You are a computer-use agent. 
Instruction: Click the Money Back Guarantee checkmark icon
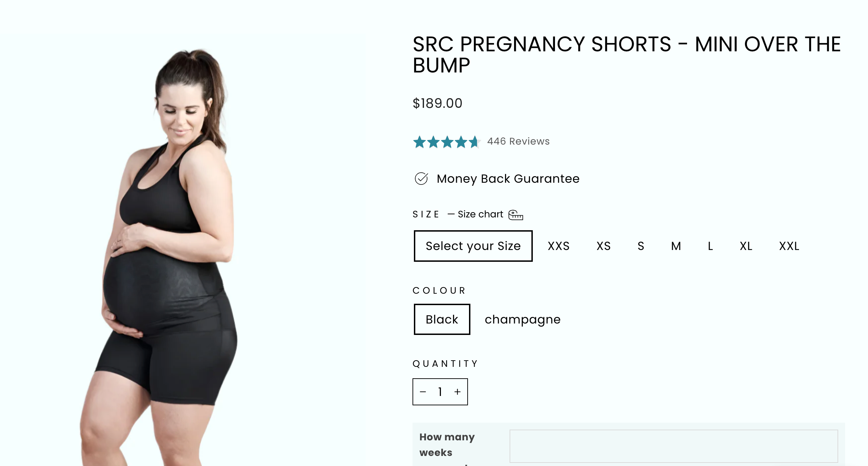click(x=421, y=179)
